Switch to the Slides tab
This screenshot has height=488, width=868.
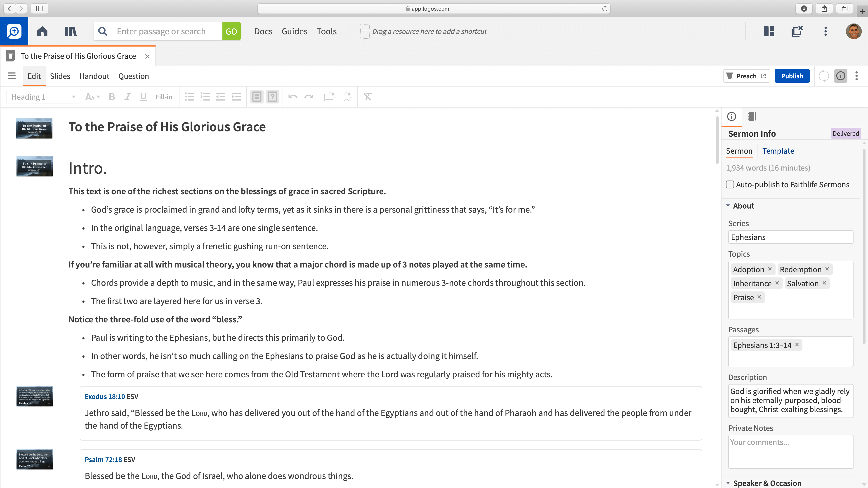pyautogui.click(x=60, y=76)
